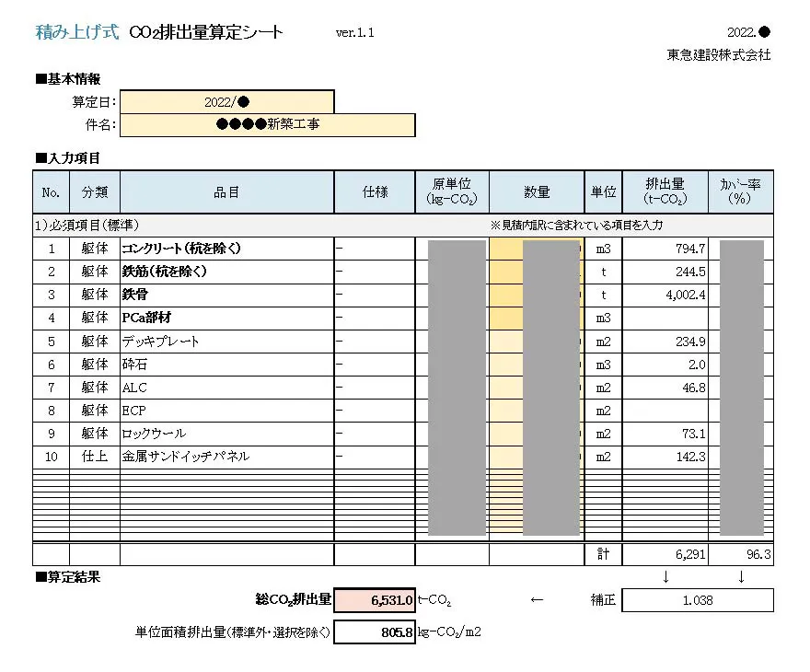Screen dimensions: 810x672
Task: Select the 総CO2排出量 result cell 6,531.0
Action: (x=375, y=600)
